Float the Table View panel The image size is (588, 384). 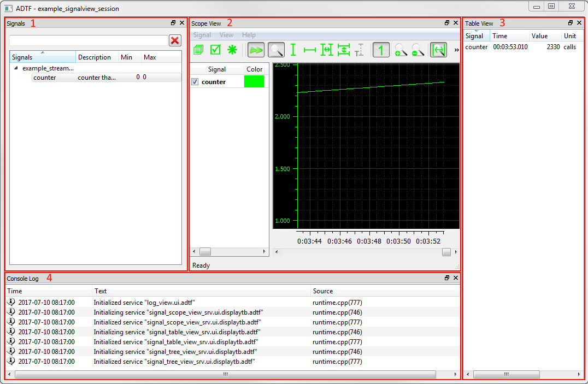[571, 23]
